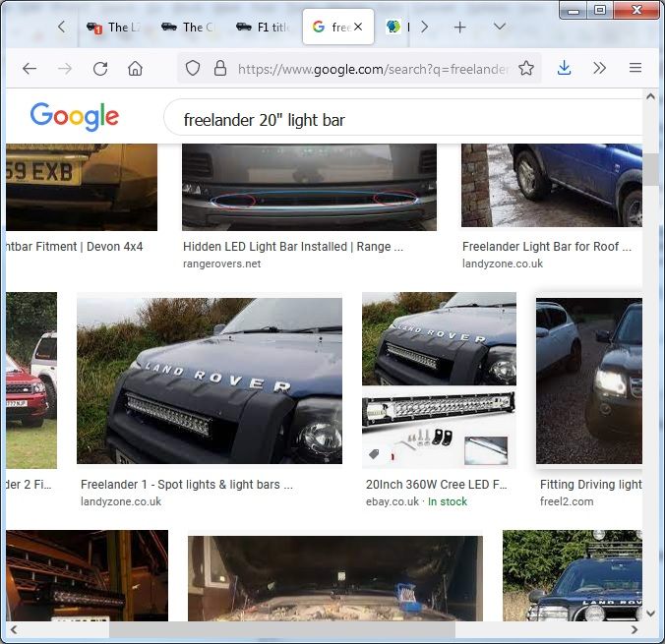
Task: Show site security padlock info
Action: 220,68
